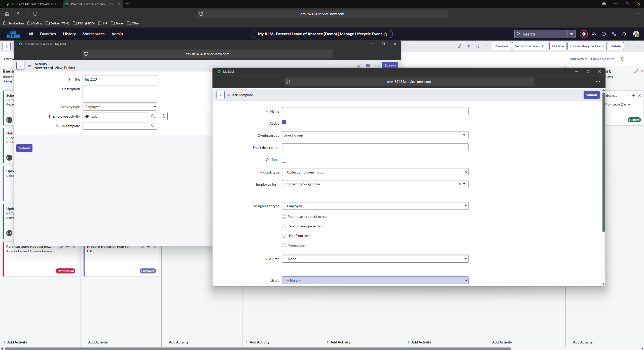Image resolution: width=644 pixels, height=350 pixels.
Task: Open personalize form sliders icon in main toolbar
Action: coord(478,46)
